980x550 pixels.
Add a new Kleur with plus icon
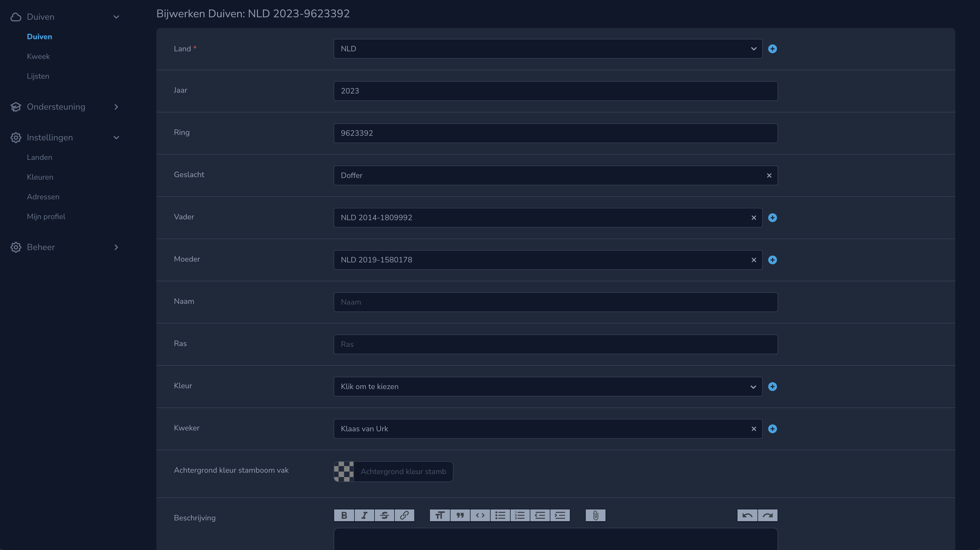(772, 387)
